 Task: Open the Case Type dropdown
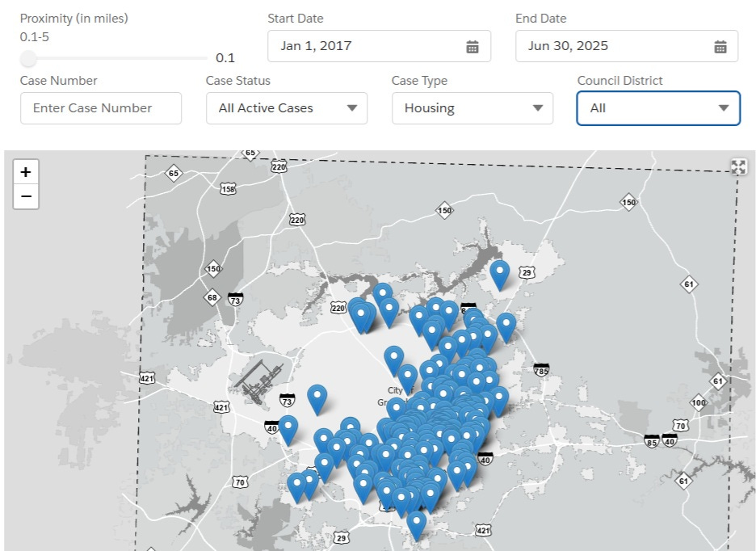472,108
